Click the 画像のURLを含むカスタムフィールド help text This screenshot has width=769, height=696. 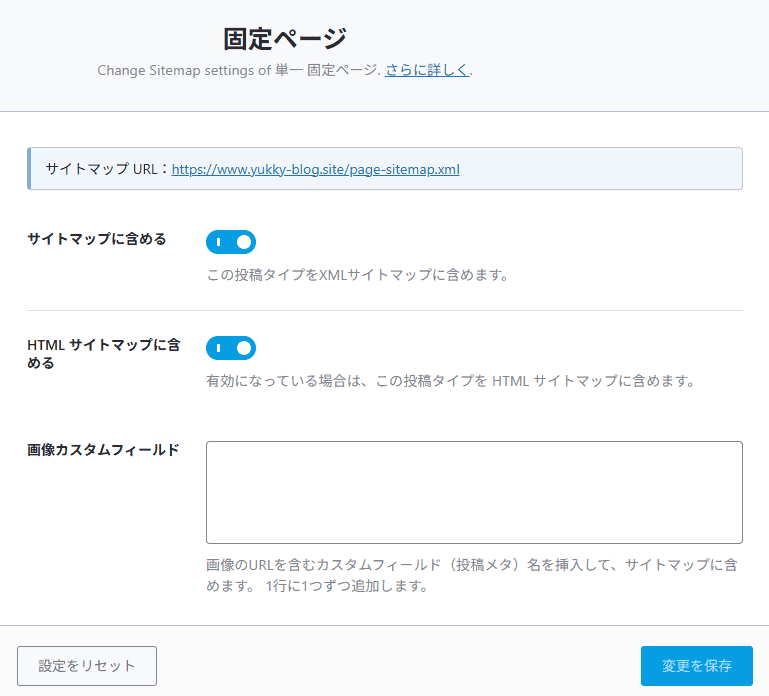(471, 575)
